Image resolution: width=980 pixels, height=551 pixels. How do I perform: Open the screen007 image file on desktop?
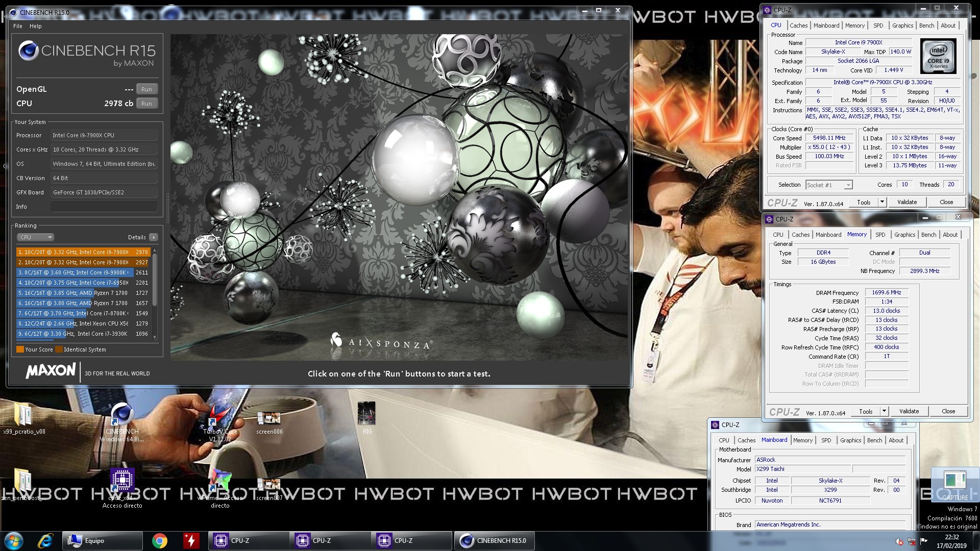[x=269, y=489]
